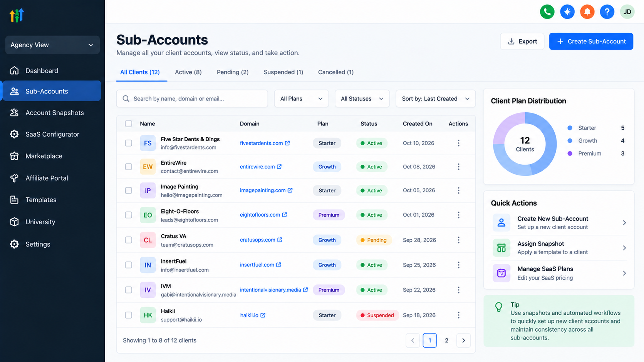644x362 pixels.
Task: Go to Account Snapshots in sidebar
Action: [52, 113]
